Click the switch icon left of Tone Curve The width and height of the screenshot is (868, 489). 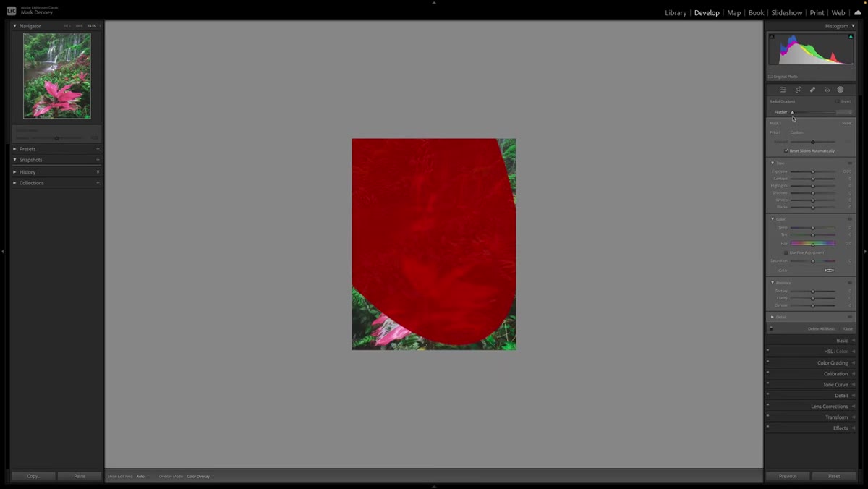click(x=768, y=383)
